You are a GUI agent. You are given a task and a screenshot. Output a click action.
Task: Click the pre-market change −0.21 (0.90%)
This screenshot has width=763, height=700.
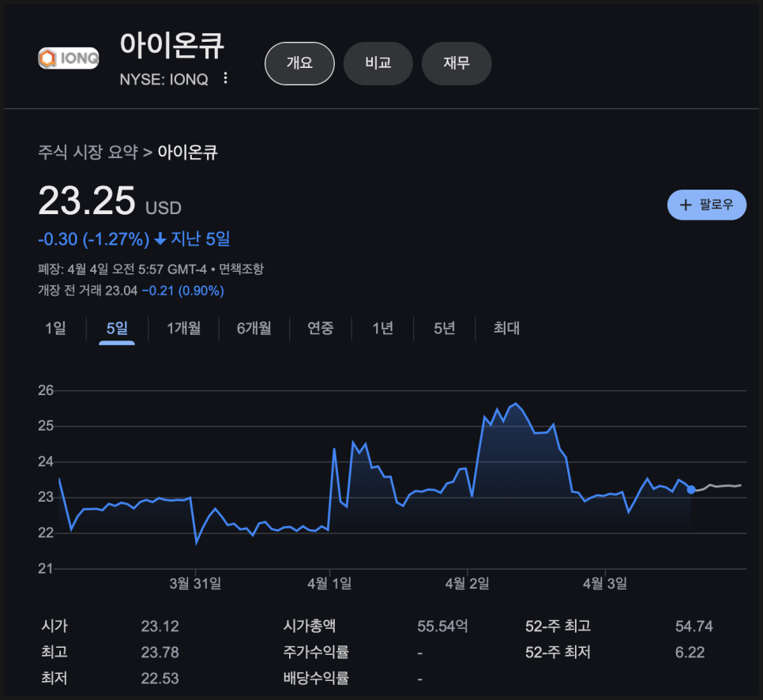tap(183, 291)
